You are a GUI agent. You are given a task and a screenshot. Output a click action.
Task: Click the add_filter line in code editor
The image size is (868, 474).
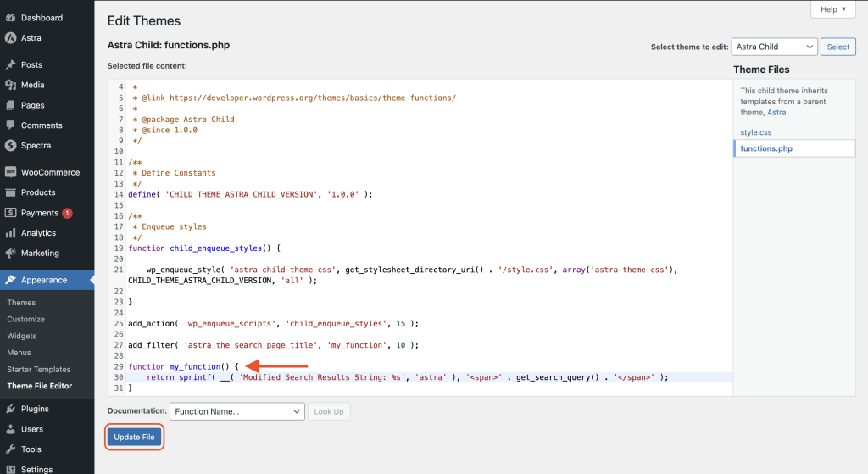coord(274,345)
